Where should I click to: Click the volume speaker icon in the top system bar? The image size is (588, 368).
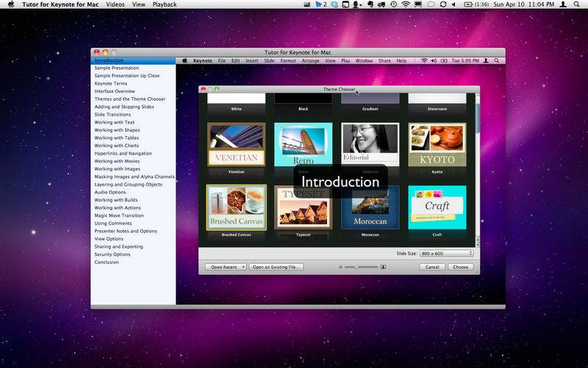coord(453,4)
